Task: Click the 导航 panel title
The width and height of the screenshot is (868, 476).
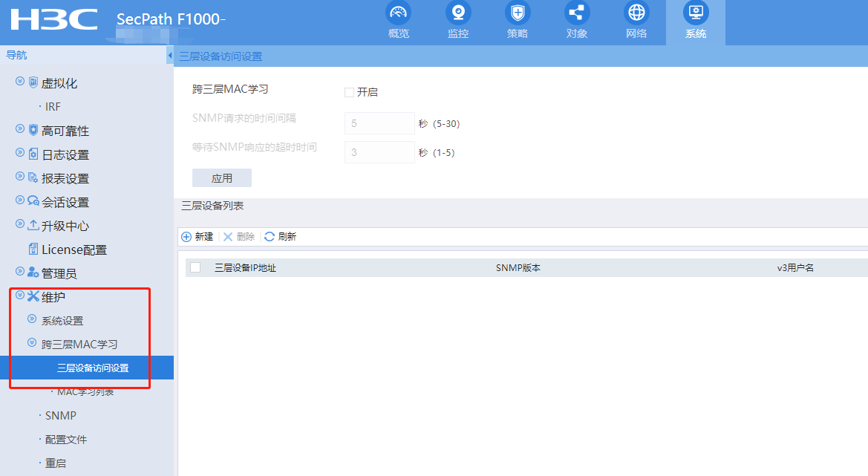Action: coord(16,55)
